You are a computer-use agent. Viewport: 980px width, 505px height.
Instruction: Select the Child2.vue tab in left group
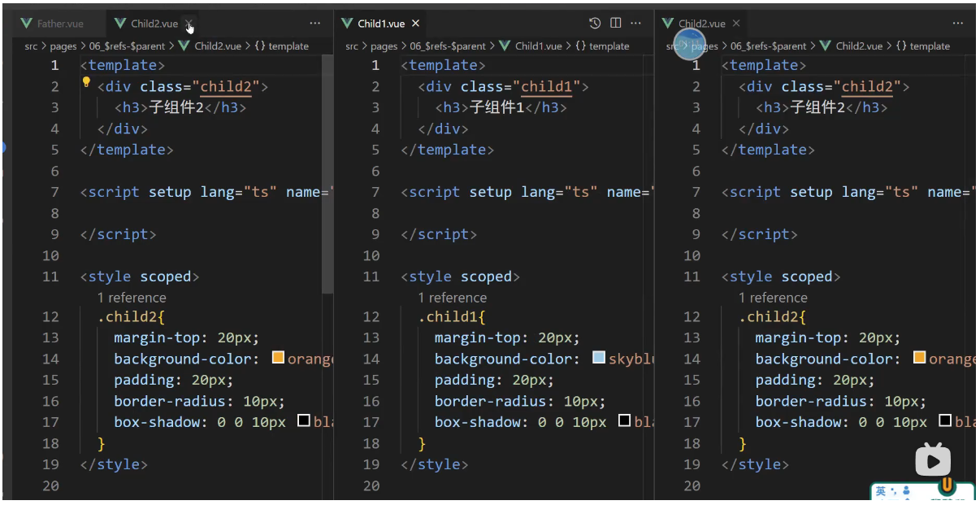(154, 24)
